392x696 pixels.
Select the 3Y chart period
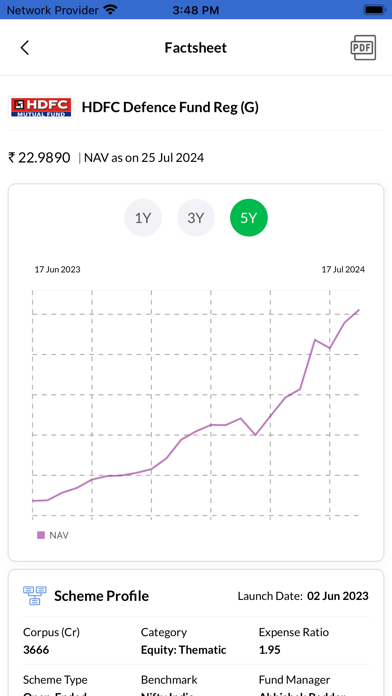tap(196, 218)
